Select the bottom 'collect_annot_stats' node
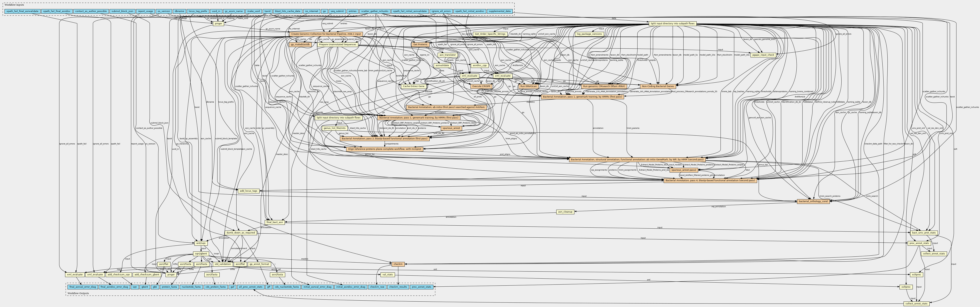Image resolution: width=980 pixels, height=307 pixels. pyautogui.click(x=917, y=304)
